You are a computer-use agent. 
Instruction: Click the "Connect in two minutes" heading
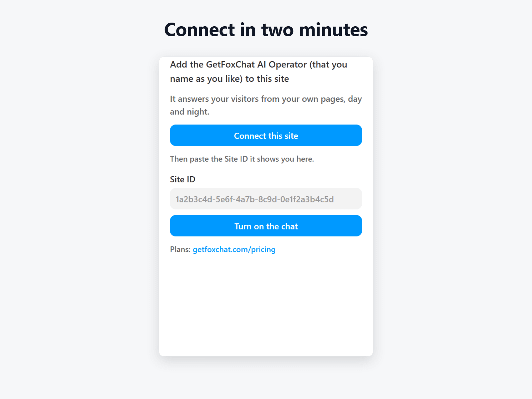(x=266, y=30)
